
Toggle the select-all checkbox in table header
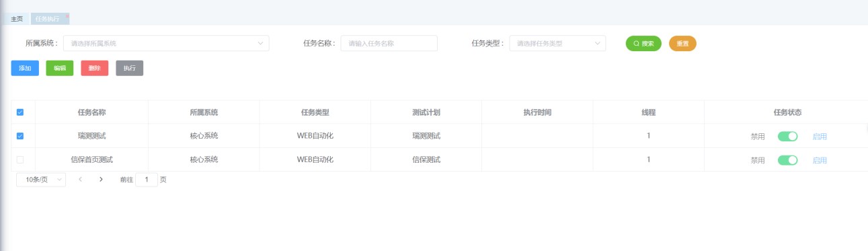[x=20, y=112]
